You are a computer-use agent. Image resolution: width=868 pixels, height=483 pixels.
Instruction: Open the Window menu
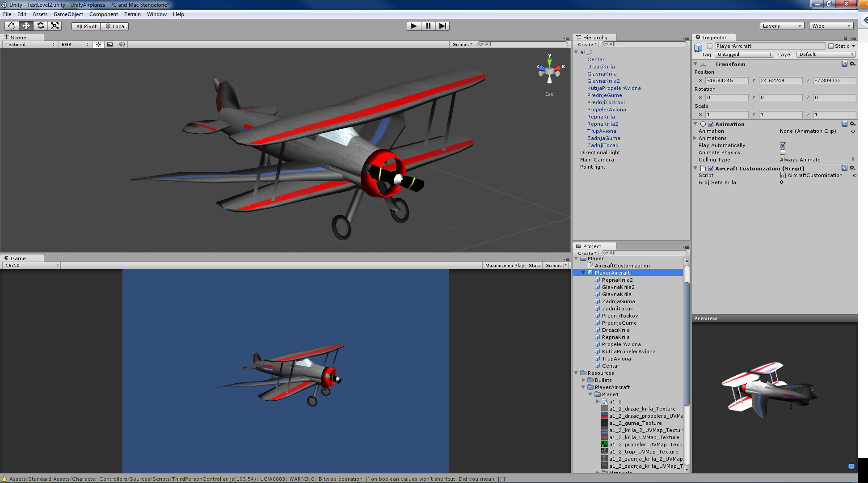coord(157,14)
